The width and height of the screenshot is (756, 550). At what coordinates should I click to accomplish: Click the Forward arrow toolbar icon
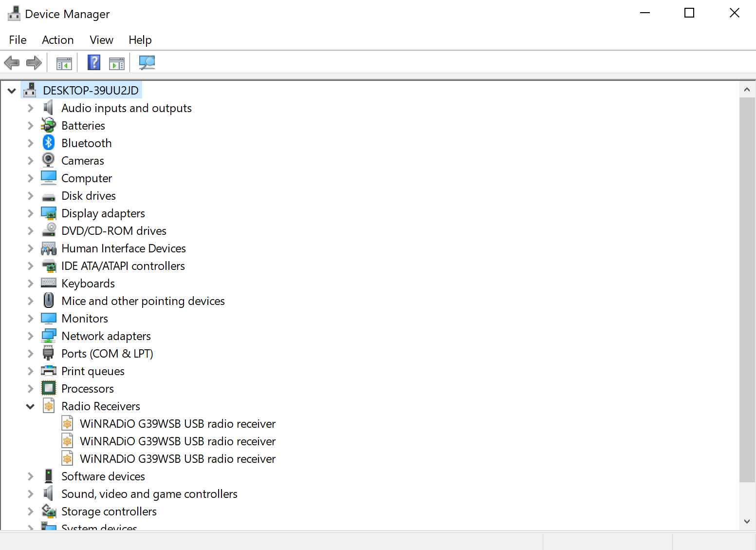(x=34, y=63)
